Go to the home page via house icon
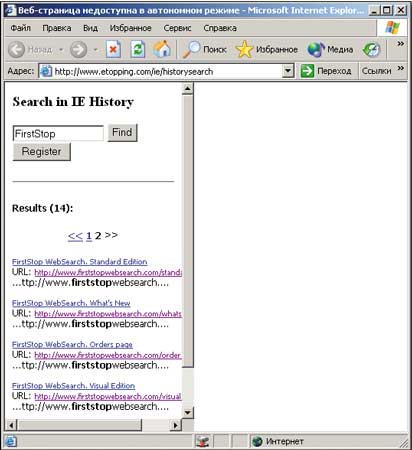 click(162, 49)
